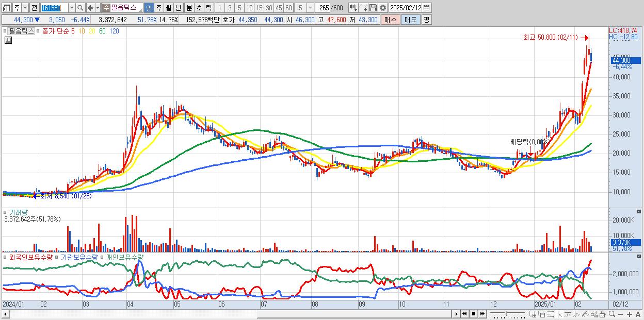This screenshot has width=644, height=320.
Task: Click the speaker sound icon in toolbar
Action: click(x=90, y=8)
